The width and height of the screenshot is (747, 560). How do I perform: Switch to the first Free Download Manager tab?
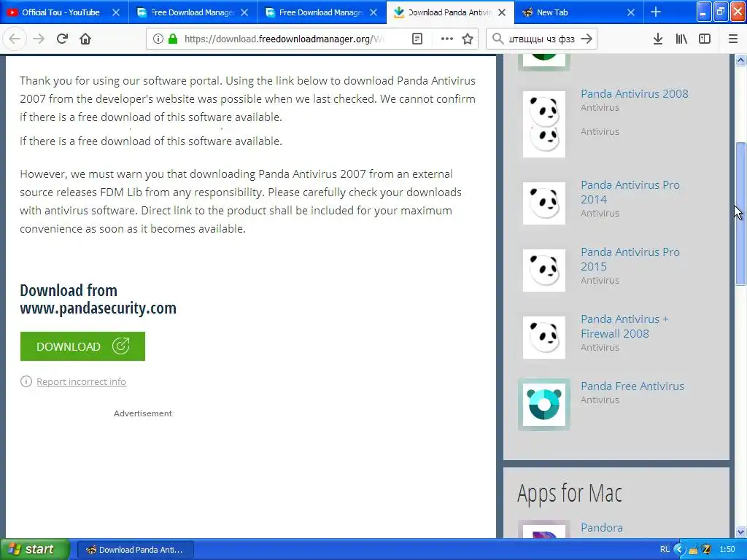193,12
